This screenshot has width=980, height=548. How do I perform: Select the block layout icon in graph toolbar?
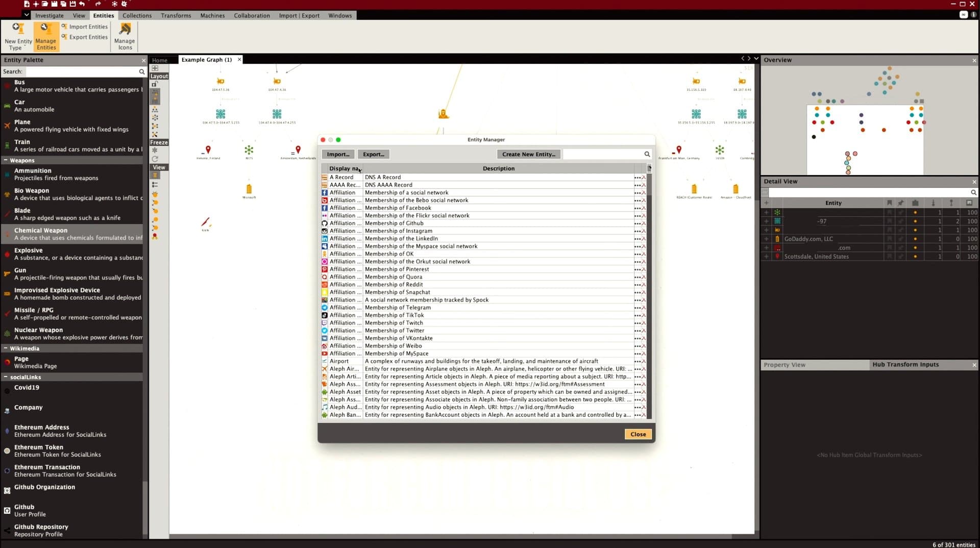[155, 97]
